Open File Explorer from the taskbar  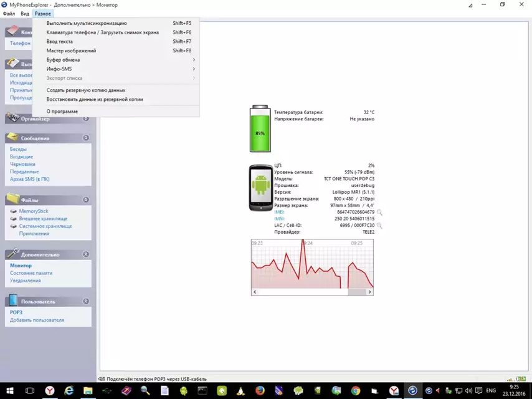(88, 391)
